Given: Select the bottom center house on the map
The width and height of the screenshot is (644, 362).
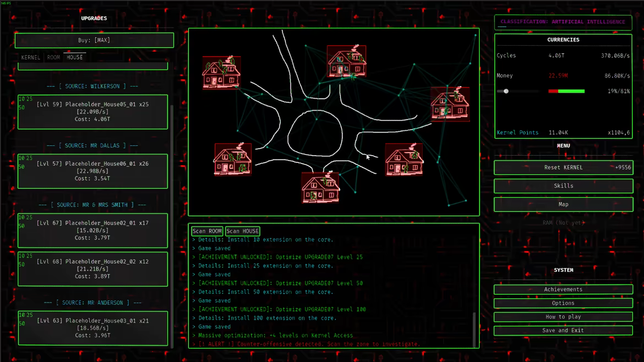Looking at the screenshot, I should pyautogui.click(x=321, y=188).
